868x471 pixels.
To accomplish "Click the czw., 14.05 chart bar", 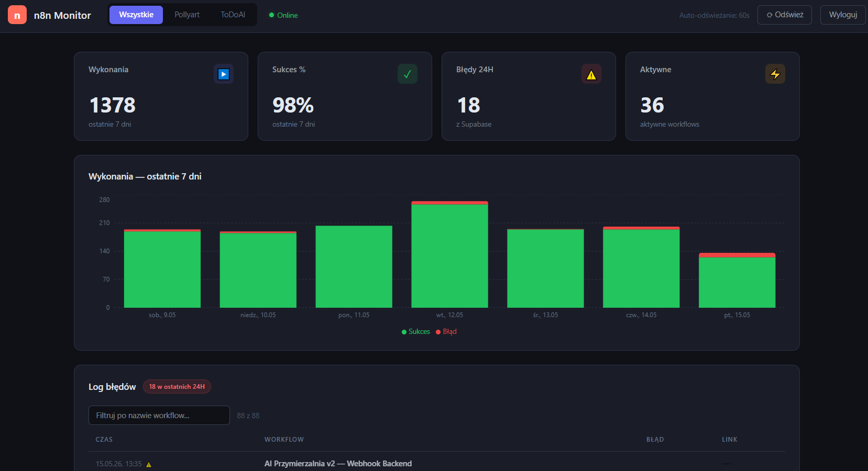I will tap(641, 267).
